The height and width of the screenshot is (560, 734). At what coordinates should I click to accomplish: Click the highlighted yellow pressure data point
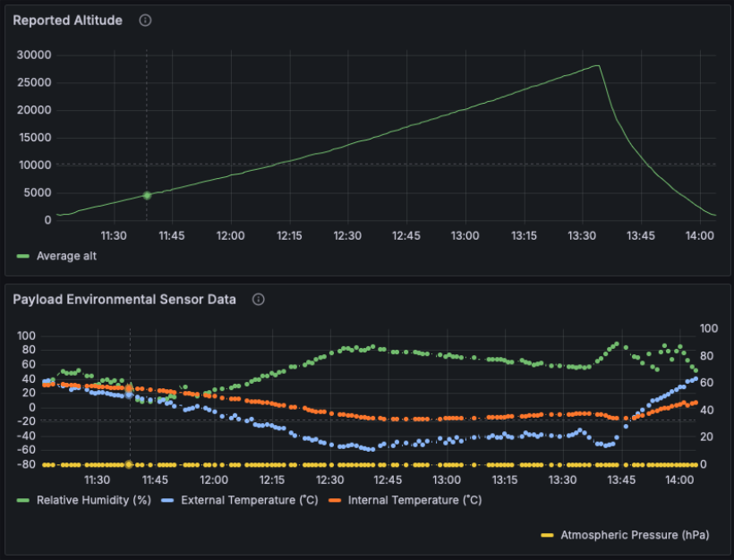[129, 464]
